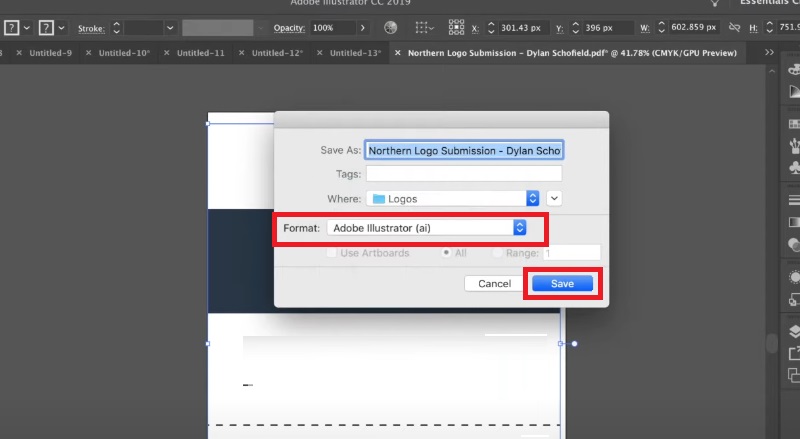Click the vertical scrollbar thumb
The height and width of the screenshot is (439, 800).
click(x=772, y=343)
